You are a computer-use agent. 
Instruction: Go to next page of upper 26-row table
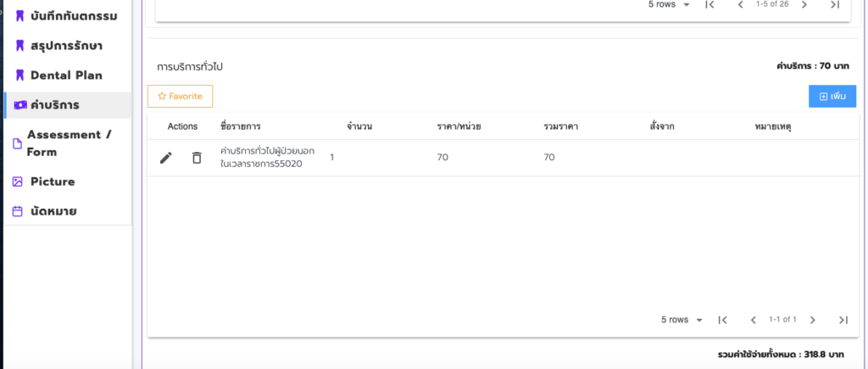[804, 4]
